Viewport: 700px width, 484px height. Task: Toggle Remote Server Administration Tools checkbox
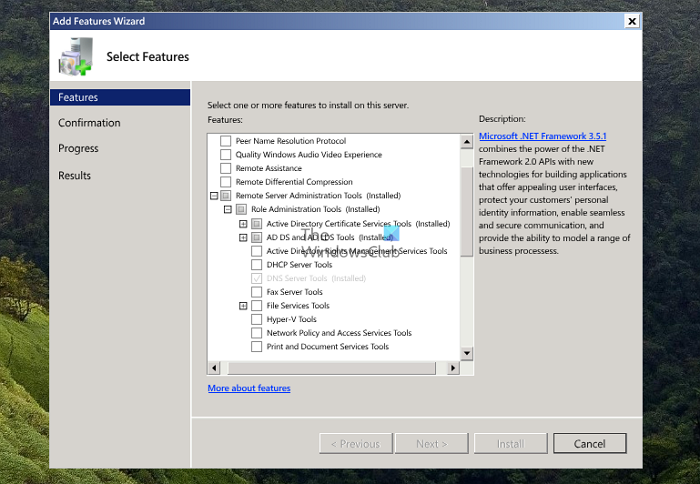tap(225, 196)
